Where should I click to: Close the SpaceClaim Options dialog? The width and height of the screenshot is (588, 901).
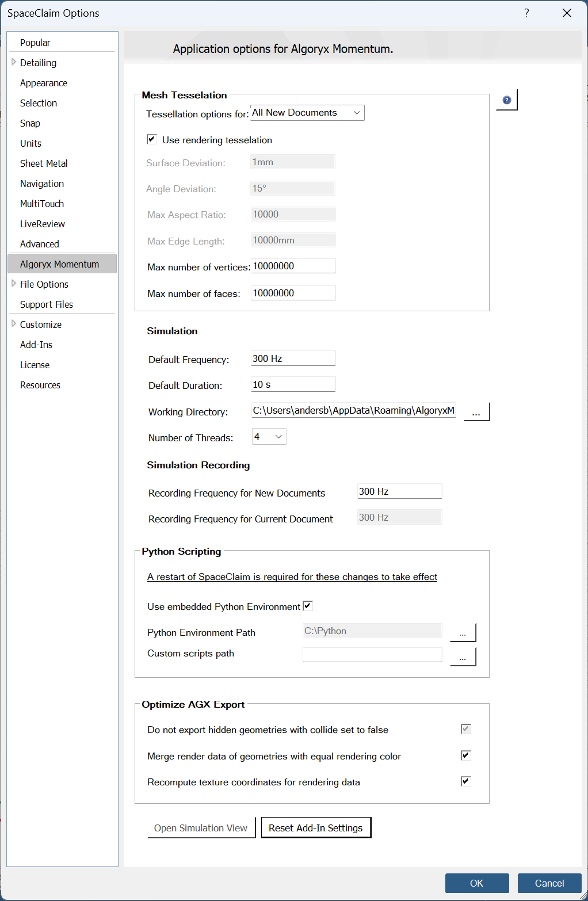click(x=567, y=13)
